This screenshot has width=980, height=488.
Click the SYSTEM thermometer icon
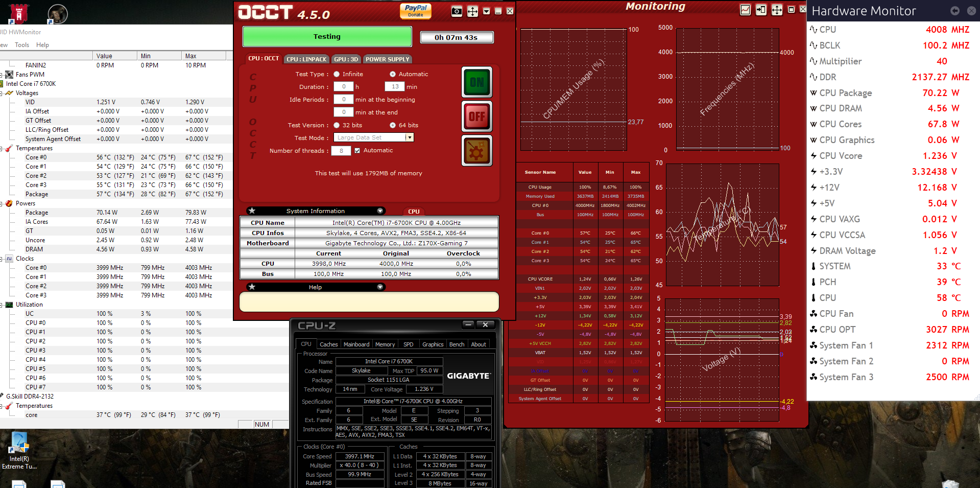point(814,266)
